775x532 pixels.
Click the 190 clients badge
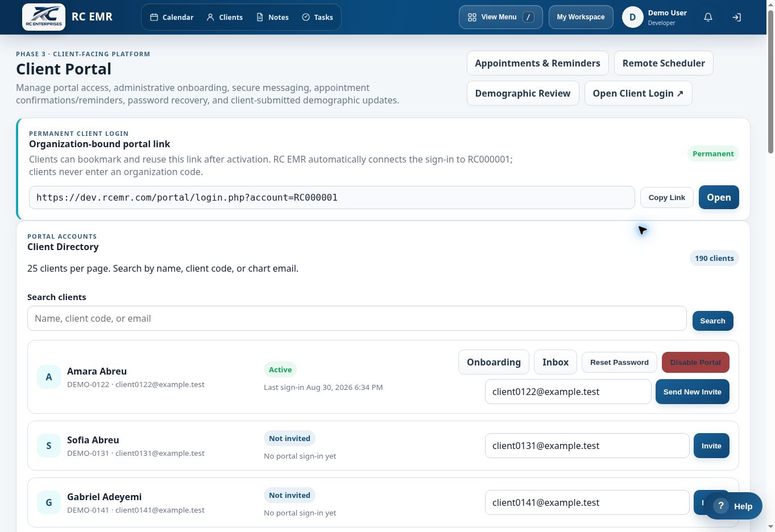pyautogui.click(x=714, y=258)
